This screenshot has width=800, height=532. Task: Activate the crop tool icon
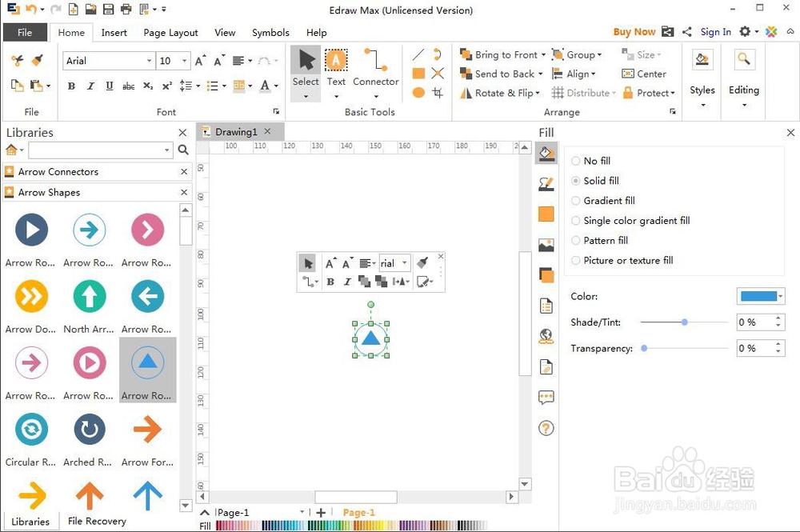pyautogui.click(x=438, y=92)
